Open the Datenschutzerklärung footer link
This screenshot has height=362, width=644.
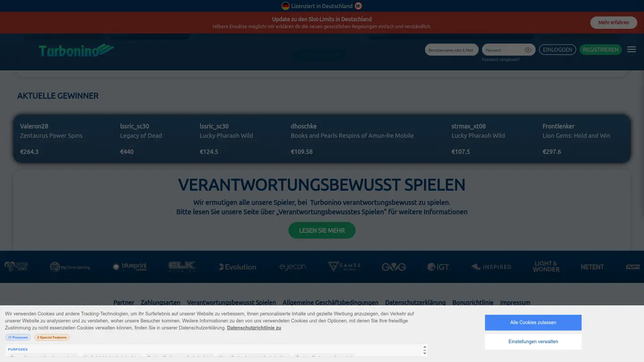[x=415, y=303]
